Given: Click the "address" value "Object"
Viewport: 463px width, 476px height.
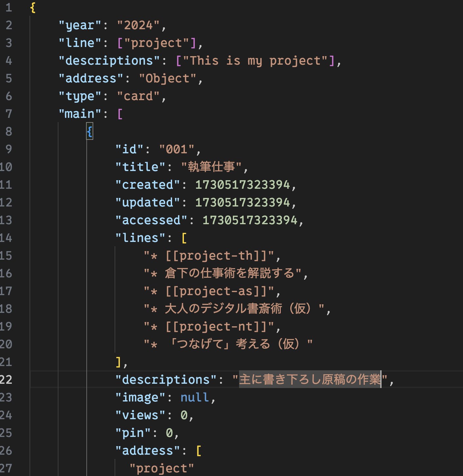Looking at the screenshot, I should [168, 78].
